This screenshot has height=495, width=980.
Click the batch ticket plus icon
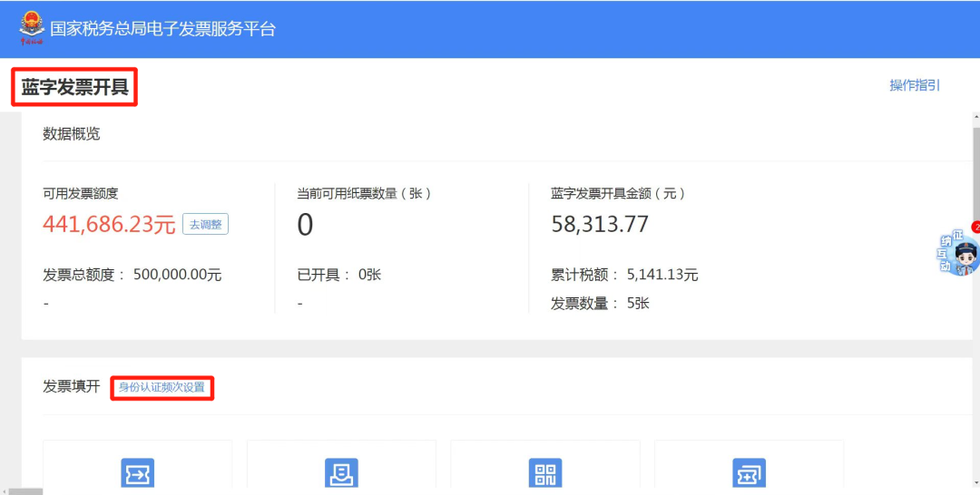pos(749,472)
